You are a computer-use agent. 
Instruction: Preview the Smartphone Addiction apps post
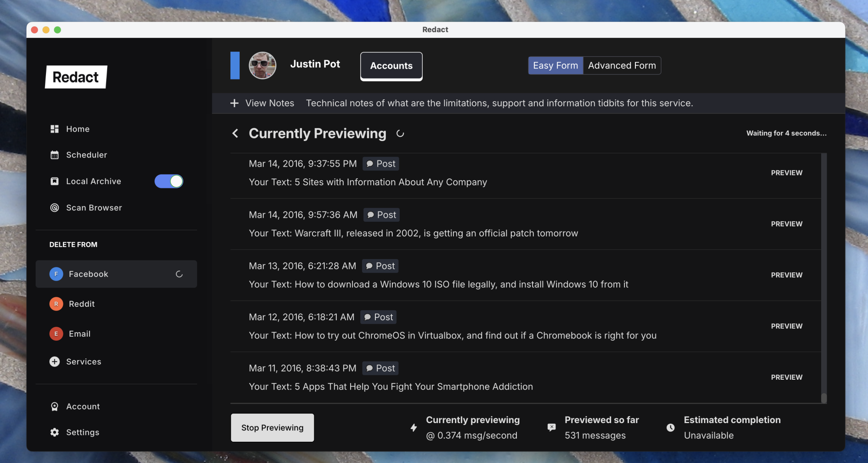[x=786, y=378]
